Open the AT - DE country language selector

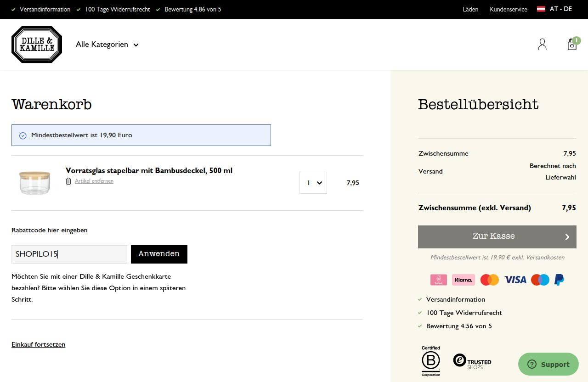click(x=554, y=9)
